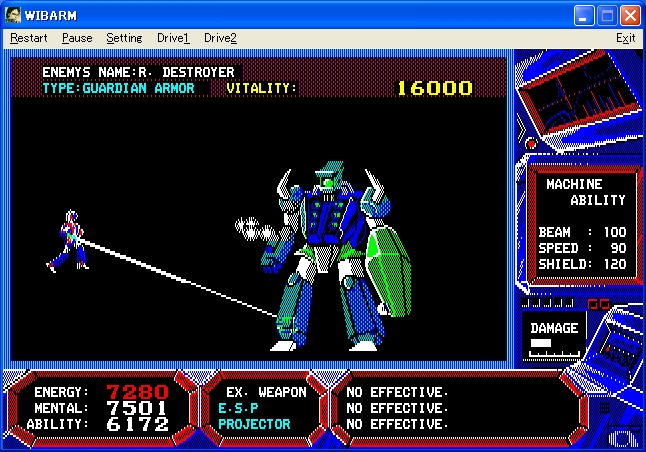Click the radar scope display panel
Viewport: 646px width, 452px height.
[579, 96]
